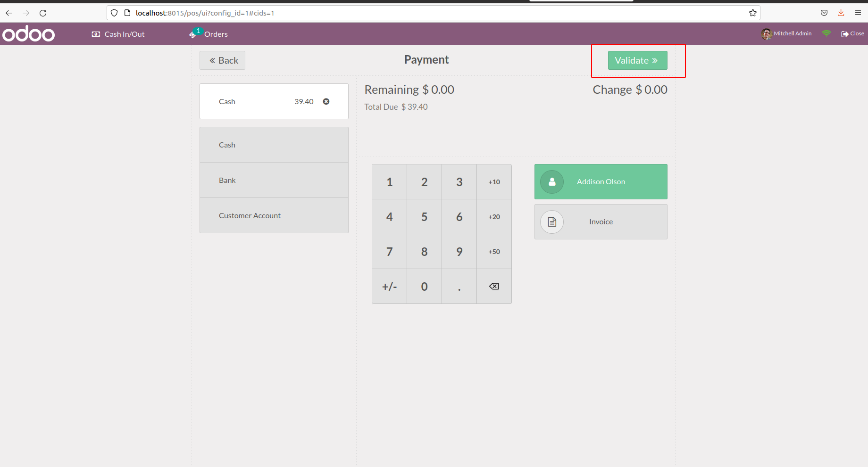
Task: Open the browser hamburger menu
Action: (858, 13)
